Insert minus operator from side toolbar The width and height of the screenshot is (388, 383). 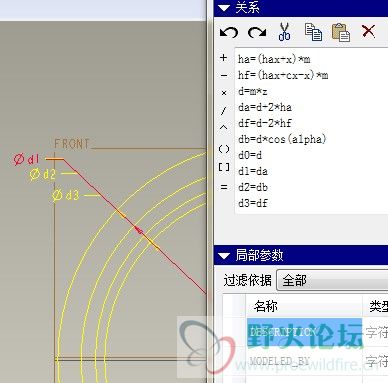[224, 76]
